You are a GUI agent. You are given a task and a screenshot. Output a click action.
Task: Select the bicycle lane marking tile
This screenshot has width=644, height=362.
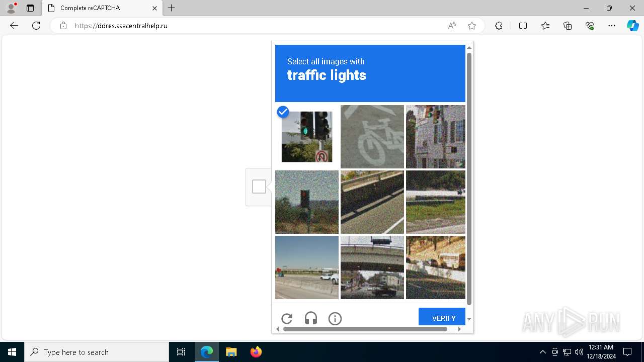point(372,137)
